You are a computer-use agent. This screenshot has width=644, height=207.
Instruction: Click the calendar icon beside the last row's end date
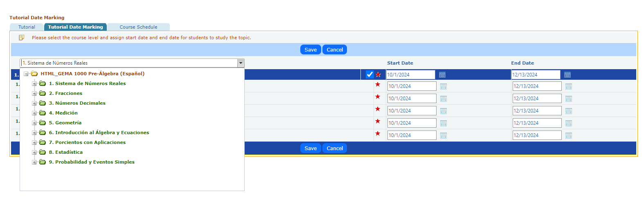coord(568,135)
